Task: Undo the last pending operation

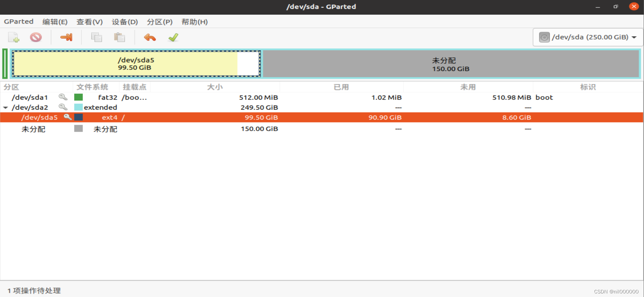Action: pos(150,37)
